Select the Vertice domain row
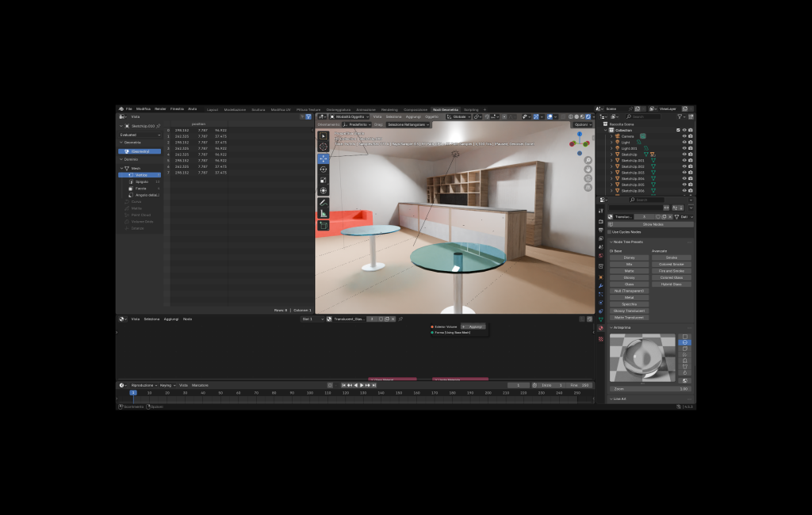The height and width of the screenshot is (515, 812). point(141,174)
